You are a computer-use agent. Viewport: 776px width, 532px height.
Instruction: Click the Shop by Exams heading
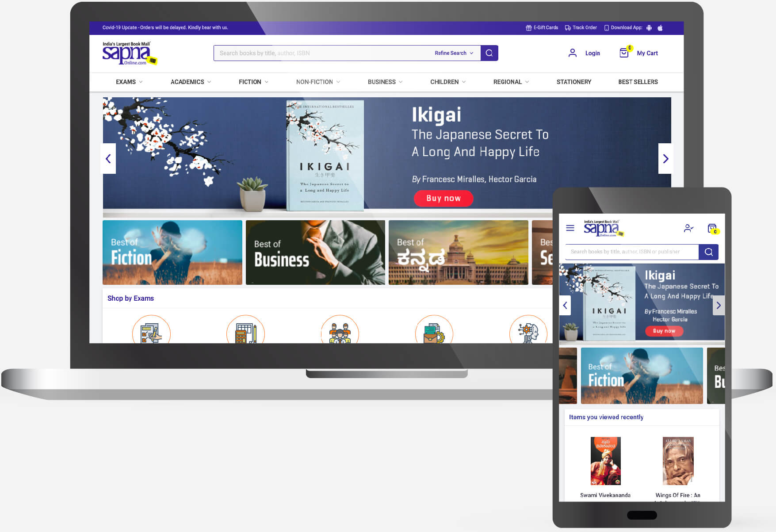pyautogui.click(x=130, y=299)
